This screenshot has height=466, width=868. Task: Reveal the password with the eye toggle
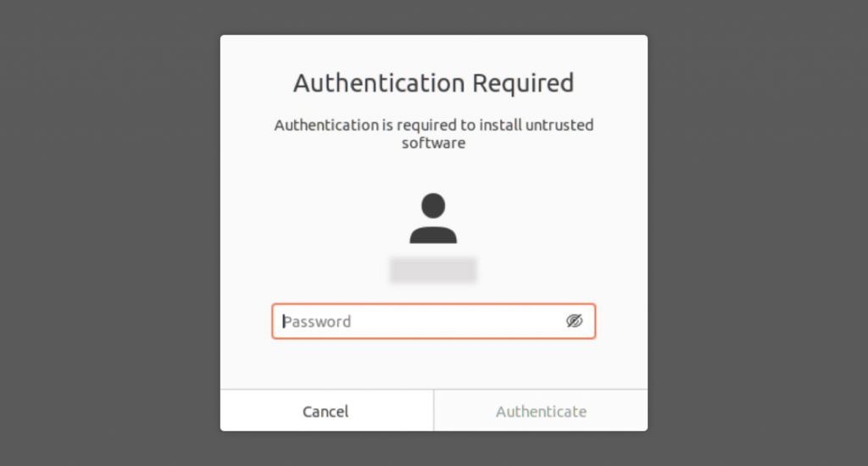point(574,321)
